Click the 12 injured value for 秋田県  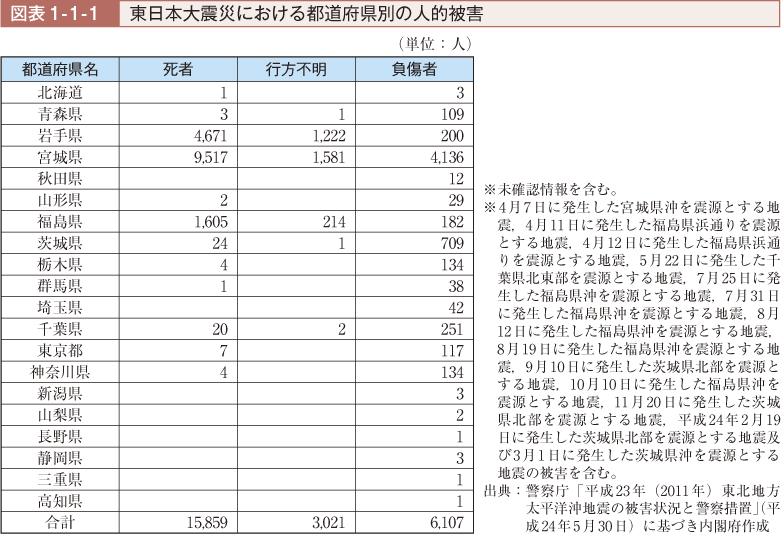click(456, 179)
